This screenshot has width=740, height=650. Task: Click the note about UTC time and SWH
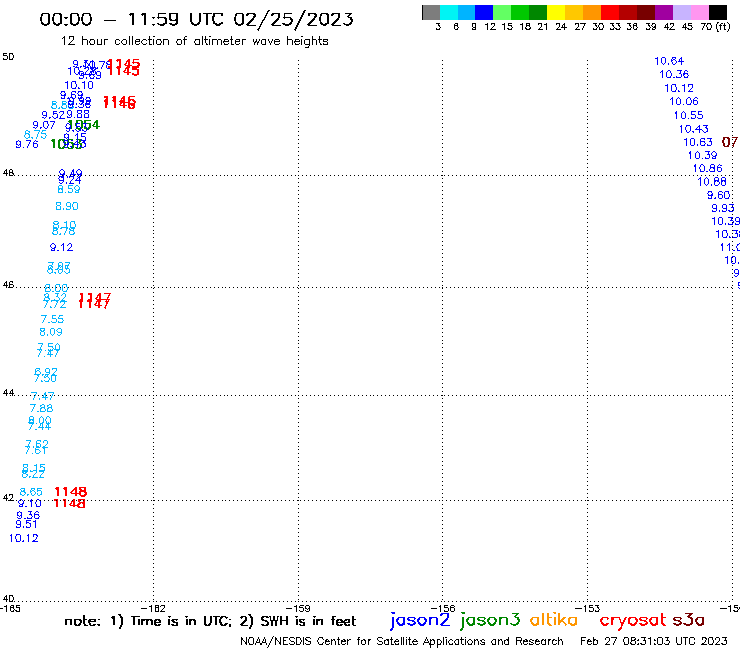(210, 621)
